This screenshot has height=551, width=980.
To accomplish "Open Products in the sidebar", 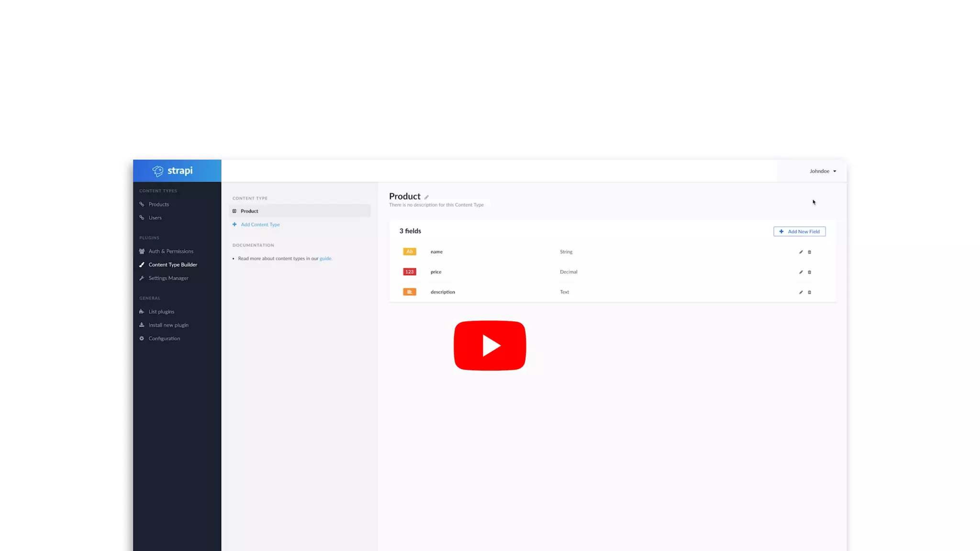I will [158, 204].
